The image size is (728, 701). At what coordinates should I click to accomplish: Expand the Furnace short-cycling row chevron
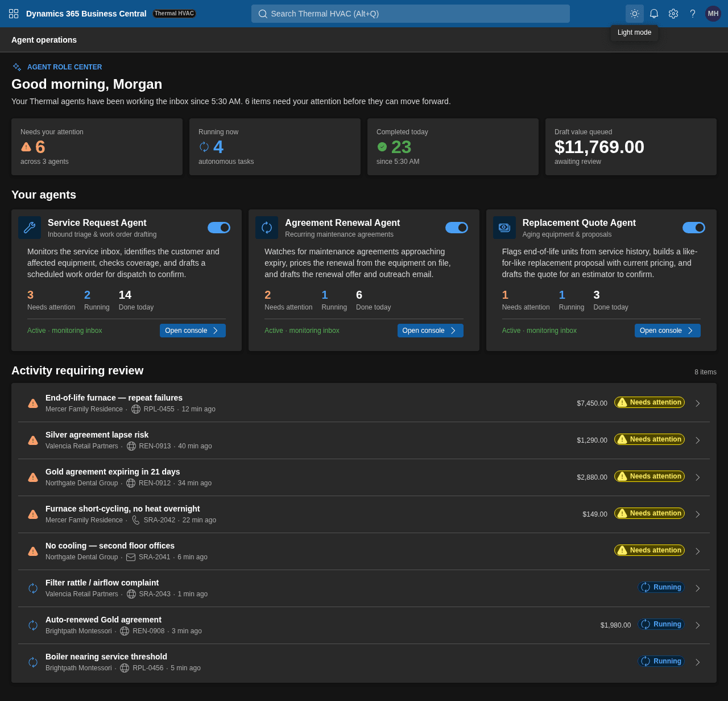pos(698,514)
